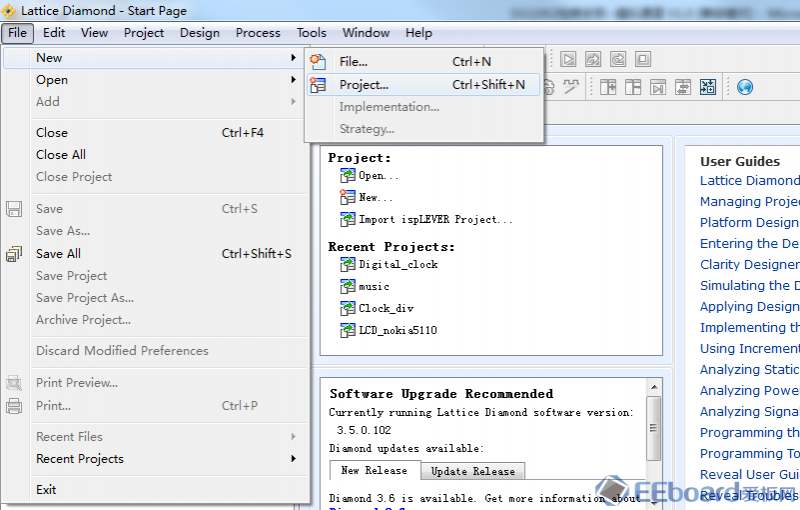Expand the Recent Projects submenu arrow
The image size is (800, 510).
coord(293,458)
